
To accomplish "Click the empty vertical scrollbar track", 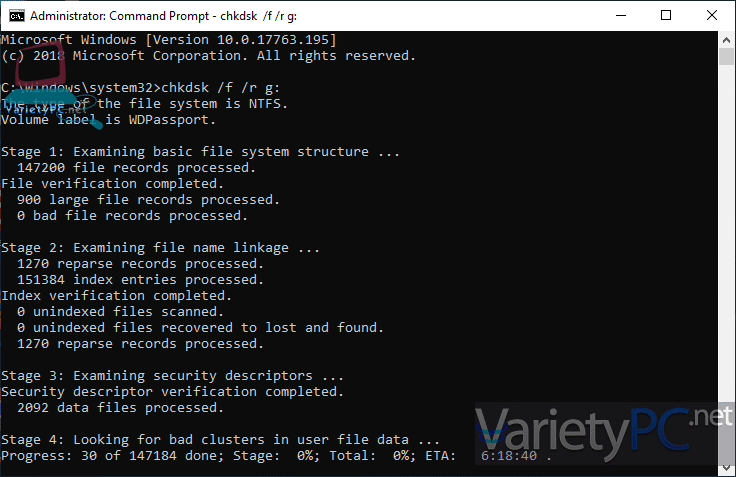I will (x=727, y=235).
